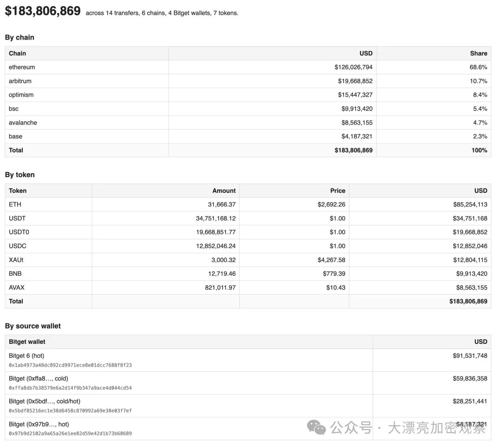Image resolution: width=502 pixels, height=448 pixels.
Task: Click the token table $183,806,869 total
Action: pos(468,301)
